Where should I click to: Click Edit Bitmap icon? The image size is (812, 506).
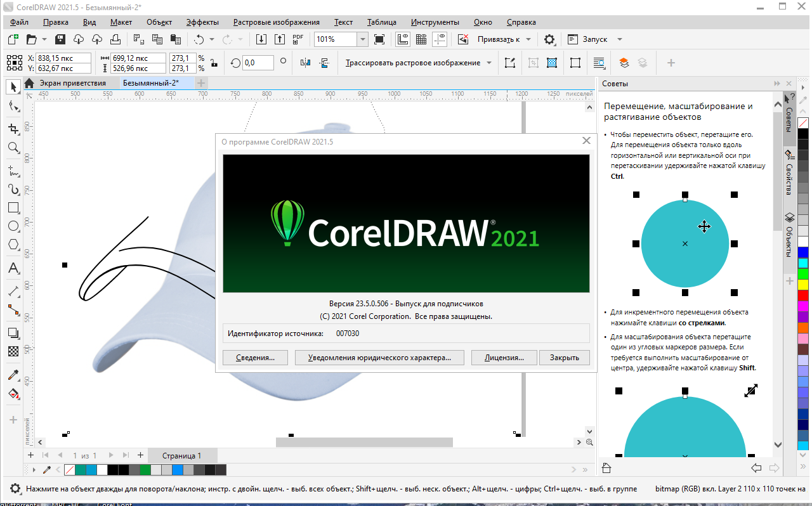[509, 63]
